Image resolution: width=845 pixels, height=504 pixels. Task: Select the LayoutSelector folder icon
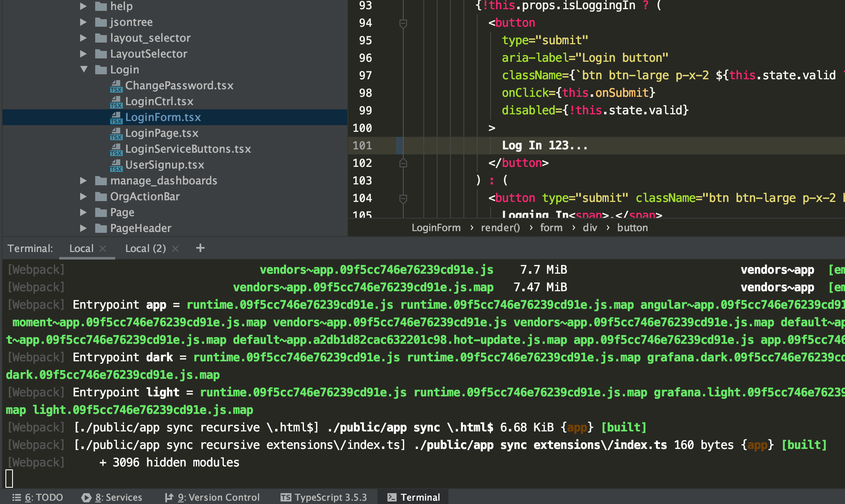(101, 54)
